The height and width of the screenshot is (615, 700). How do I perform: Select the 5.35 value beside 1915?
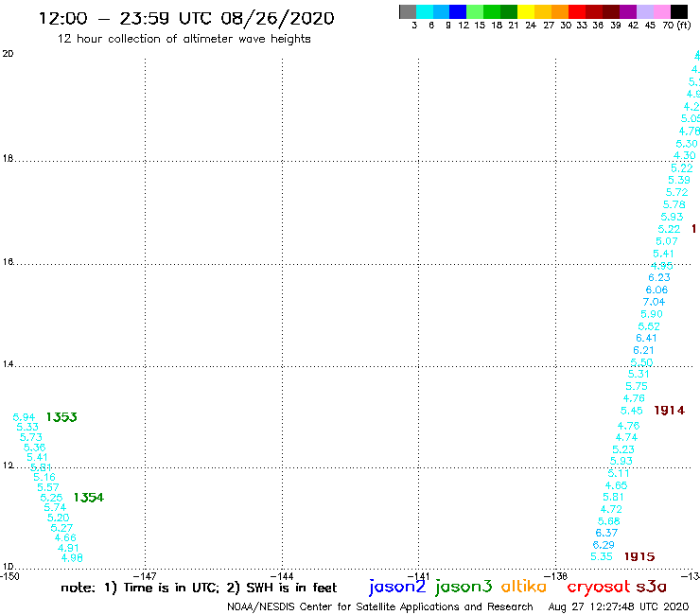tap(602, 556)
